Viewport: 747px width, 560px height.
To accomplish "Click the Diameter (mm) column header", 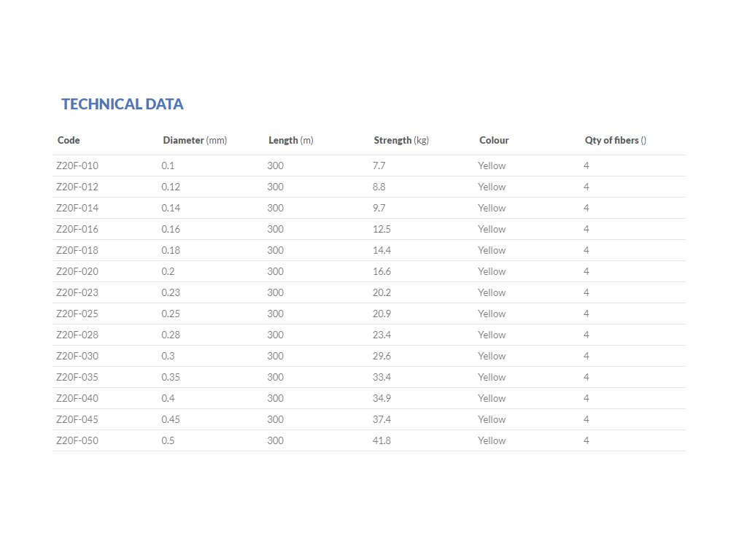I will click(195, 140).
